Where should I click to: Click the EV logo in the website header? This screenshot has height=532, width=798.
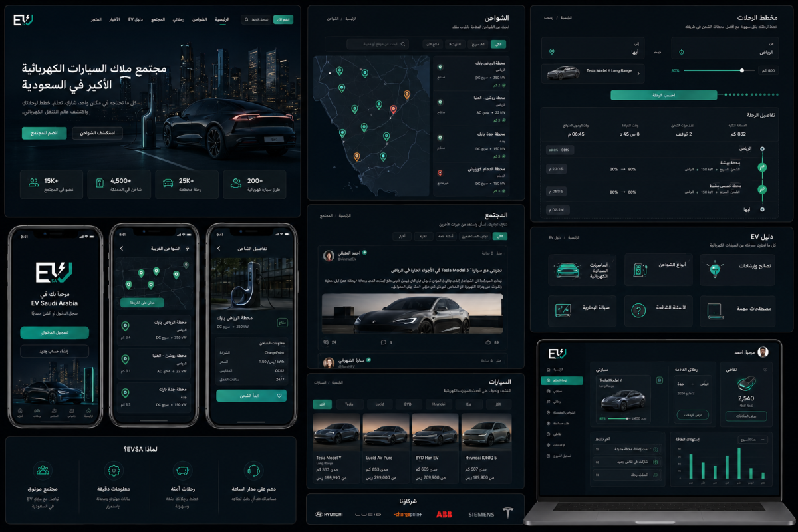pos(23,20)
